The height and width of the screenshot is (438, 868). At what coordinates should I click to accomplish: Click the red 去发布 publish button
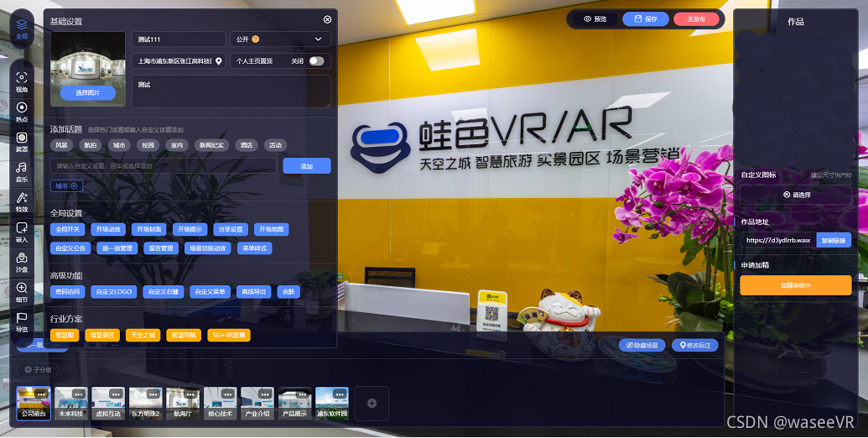(x=696, y=18)
